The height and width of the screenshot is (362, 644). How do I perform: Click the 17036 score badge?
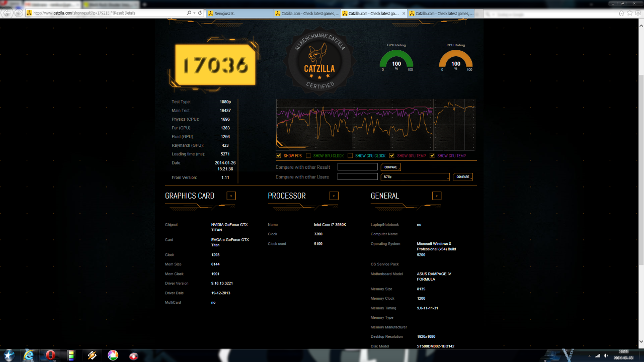point(215,64)
